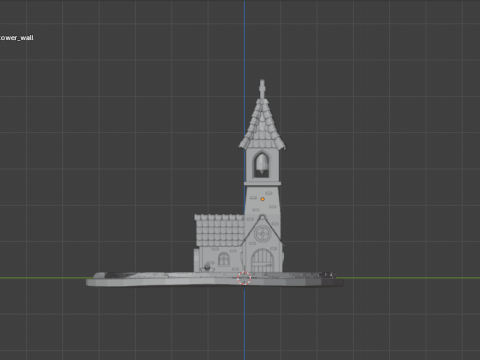Click the arched wooden door of the tower
This screenshot has width=480, height=360.
(262, 261)
